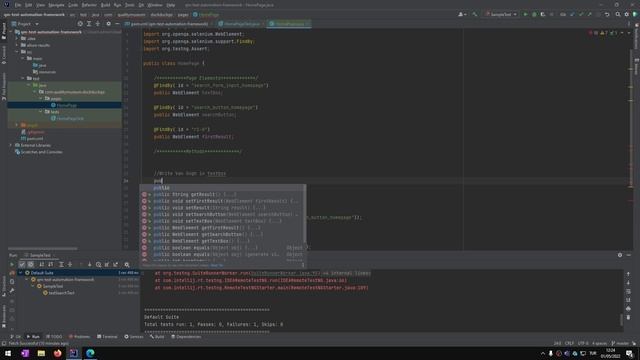
Task: Choose getResult suggestion in completion popup
Action: (x=223, y=194)
